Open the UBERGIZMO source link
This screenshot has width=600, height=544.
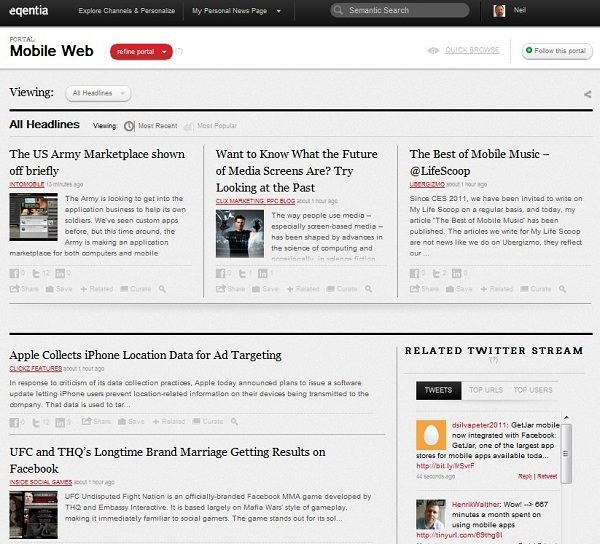(x=427, y=184)
